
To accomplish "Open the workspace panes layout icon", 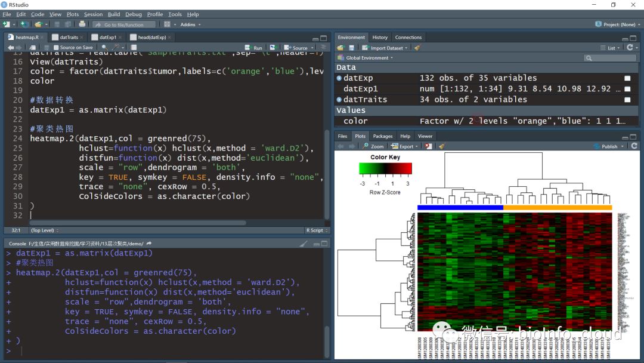I will point(167,24).
